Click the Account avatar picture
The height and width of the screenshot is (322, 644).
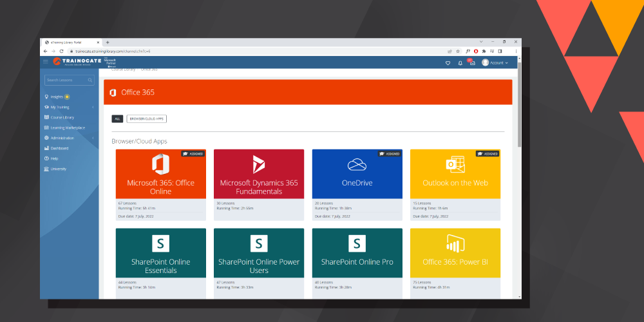pyautogui.click(x=485, y=62)
